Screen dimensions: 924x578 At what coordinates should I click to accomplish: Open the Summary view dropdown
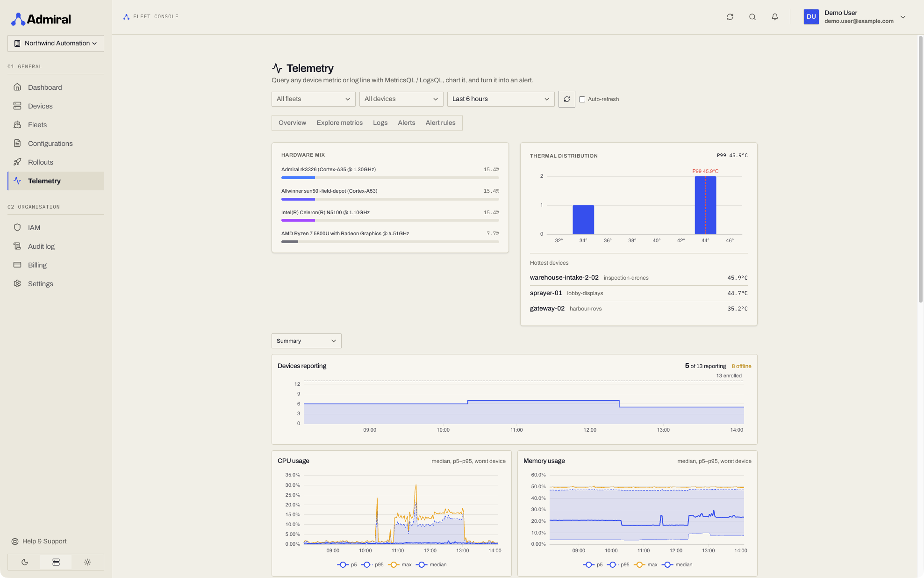pos(307,341)
